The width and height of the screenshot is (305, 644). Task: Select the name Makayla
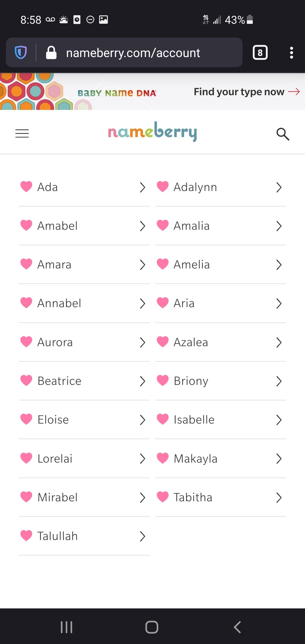click(195, 459)
